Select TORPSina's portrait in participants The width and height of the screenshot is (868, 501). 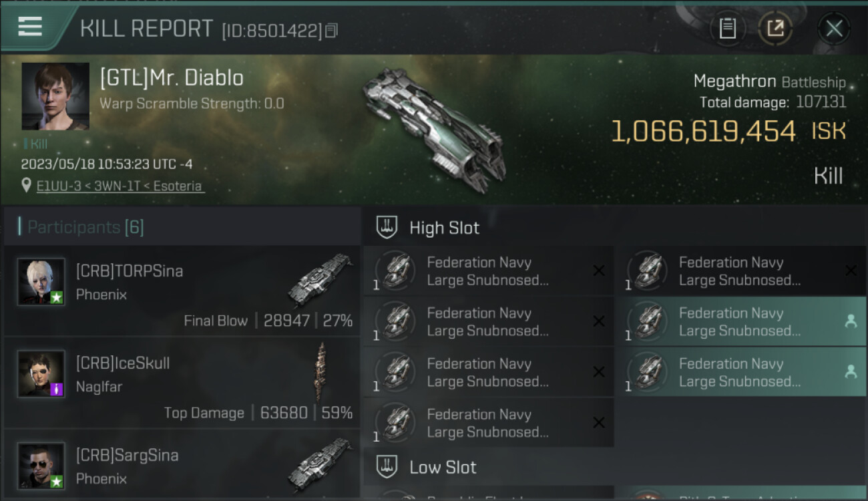[41, 282]
